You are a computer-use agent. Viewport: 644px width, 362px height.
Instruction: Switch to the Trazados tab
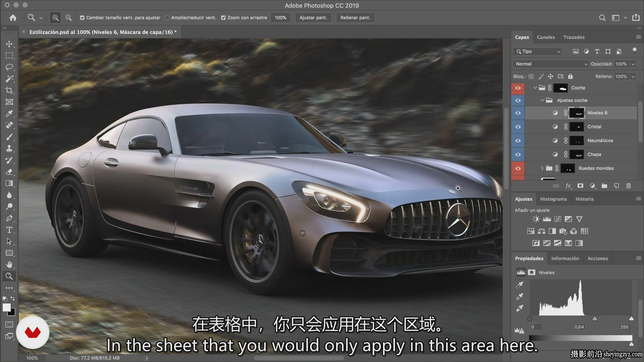coord(574,37)
